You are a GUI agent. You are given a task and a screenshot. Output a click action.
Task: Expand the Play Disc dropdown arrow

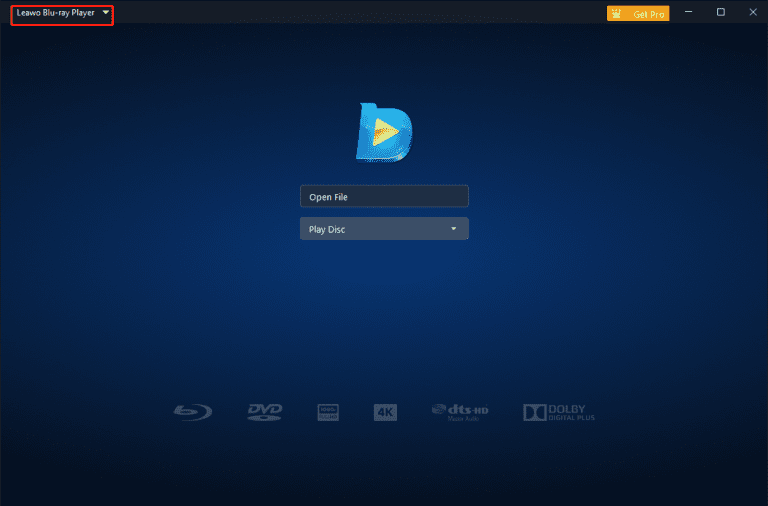pyautogui.click(x=453, y=229)
